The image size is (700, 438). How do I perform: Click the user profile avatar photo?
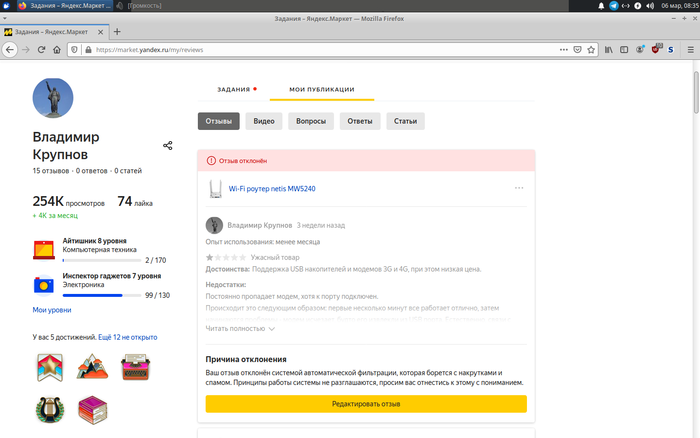click(x=53, y=98)
